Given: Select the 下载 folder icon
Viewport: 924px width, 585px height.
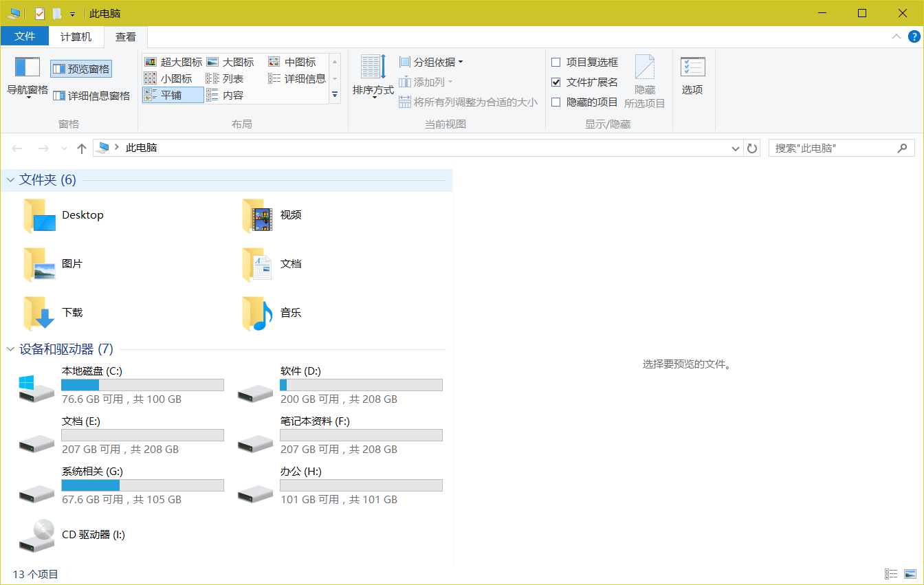Looking at the screenshot, I should click(x=38, y=313).
